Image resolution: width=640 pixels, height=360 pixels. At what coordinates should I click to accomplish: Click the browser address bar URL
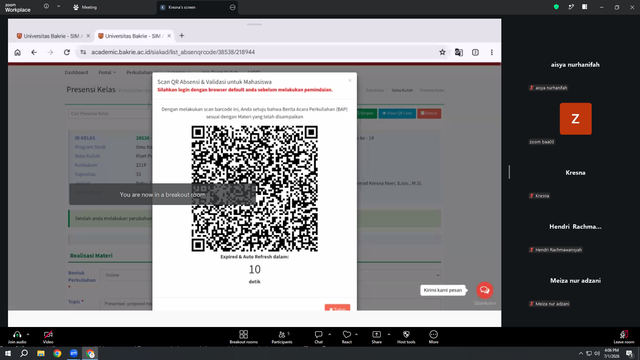point(173,52)
